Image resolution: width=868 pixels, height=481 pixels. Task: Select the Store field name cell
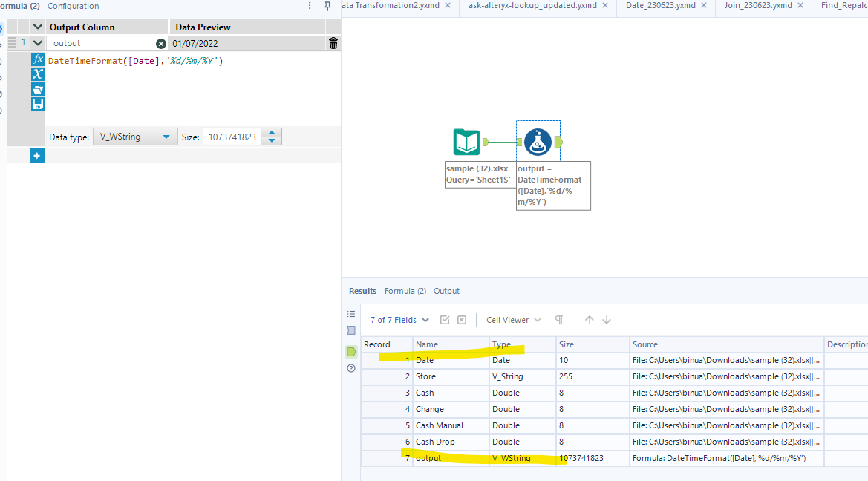pyautogui.click(x=451, y=376)
